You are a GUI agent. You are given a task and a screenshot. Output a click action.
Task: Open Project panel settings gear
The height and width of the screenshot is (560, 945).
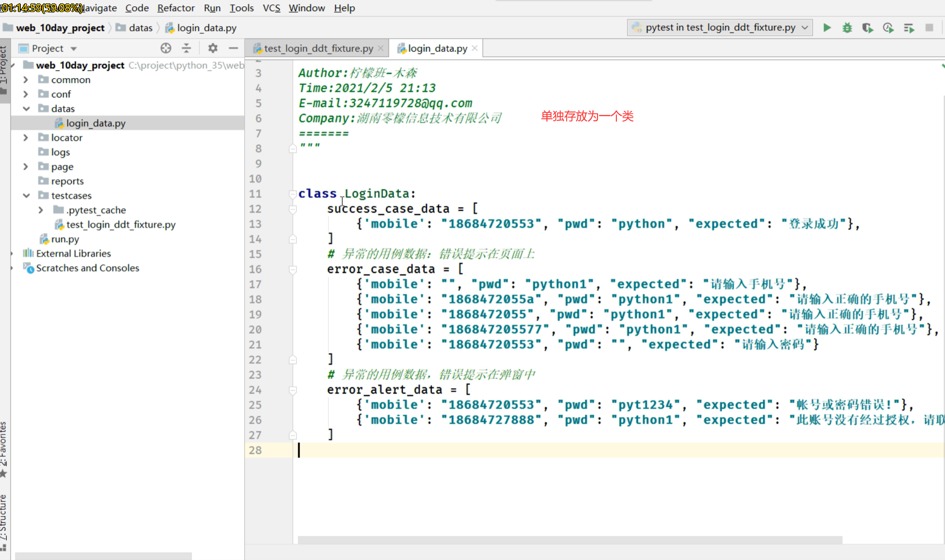pos(213,48)
